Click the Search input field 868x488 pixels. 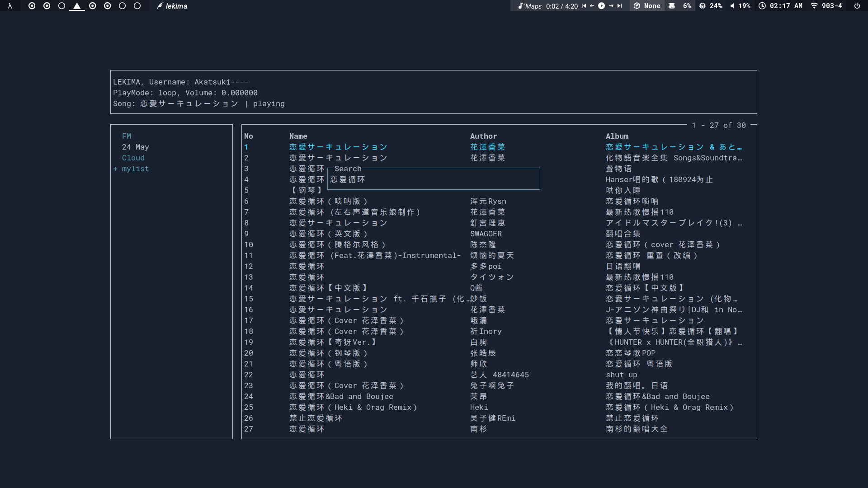coord(433,180)
